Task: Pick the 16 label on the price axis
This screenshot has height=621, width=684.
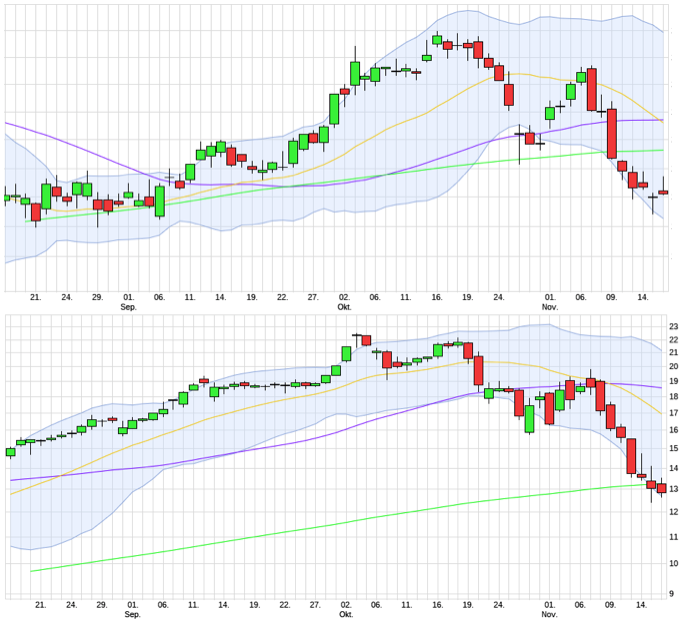Action: [674, 430]
